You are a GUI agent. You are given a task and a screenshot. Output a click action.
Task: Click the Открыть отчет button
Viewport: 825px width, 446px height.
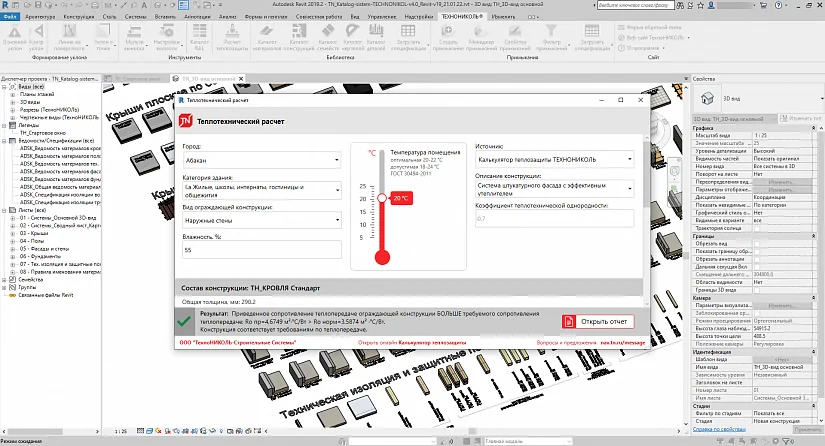(598, 321)
